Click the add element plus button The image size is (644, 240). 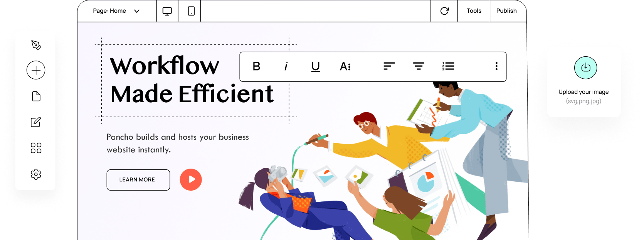(36, 70)
